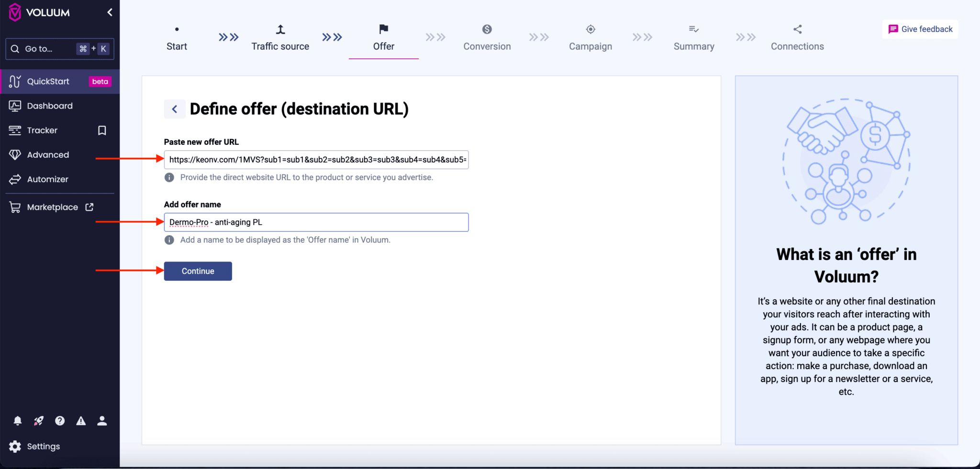
Task: Collapse the sidebar with the chevron
Action: pos(110,12)
